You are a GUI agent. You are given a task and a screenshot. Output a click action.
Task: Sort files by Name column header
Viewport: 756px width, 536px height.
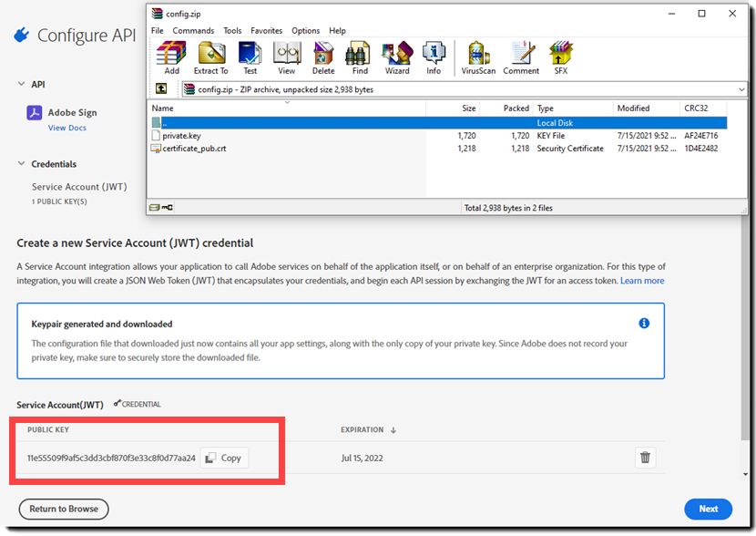(287, 108)
